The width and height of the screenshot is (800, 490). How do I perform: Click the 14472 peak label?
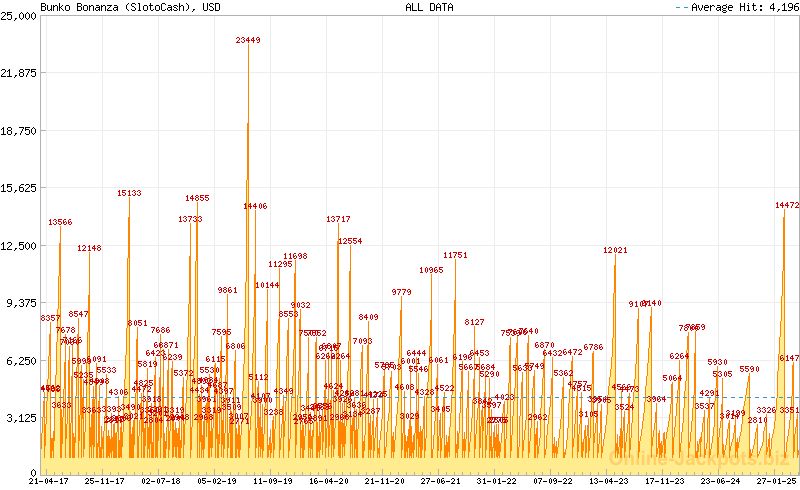[787, 205]
